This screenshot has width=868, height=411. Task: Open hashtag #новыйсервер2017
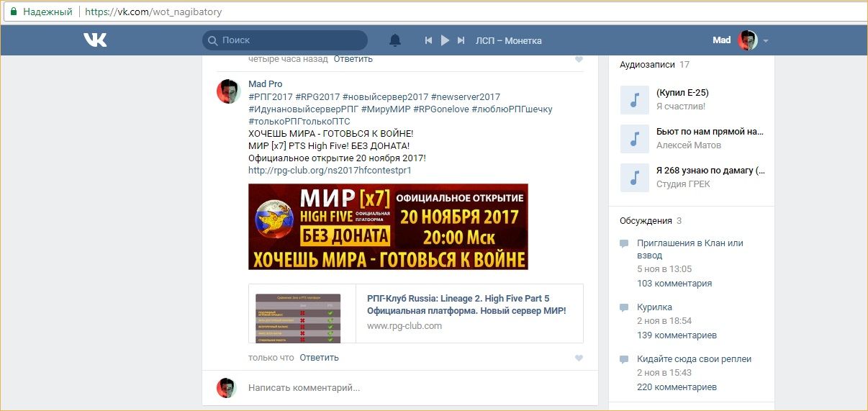click(x=385, y=96)
